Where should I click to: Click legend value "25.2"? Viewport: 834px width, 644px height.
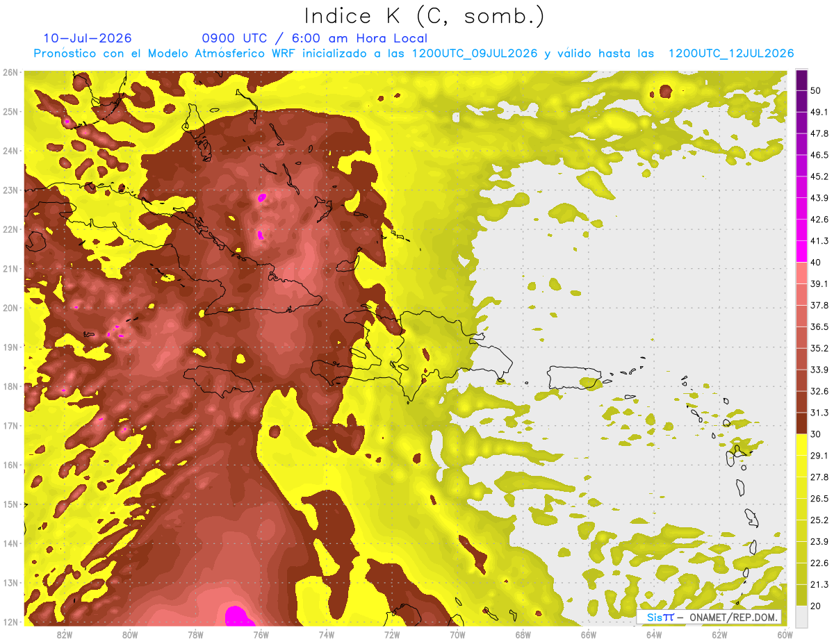coord(819,520)
